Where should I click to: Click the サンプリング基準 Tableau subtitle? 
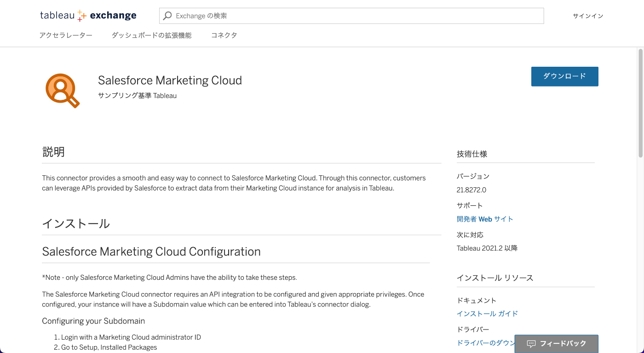pyautogui.click(x=137, y=96)
